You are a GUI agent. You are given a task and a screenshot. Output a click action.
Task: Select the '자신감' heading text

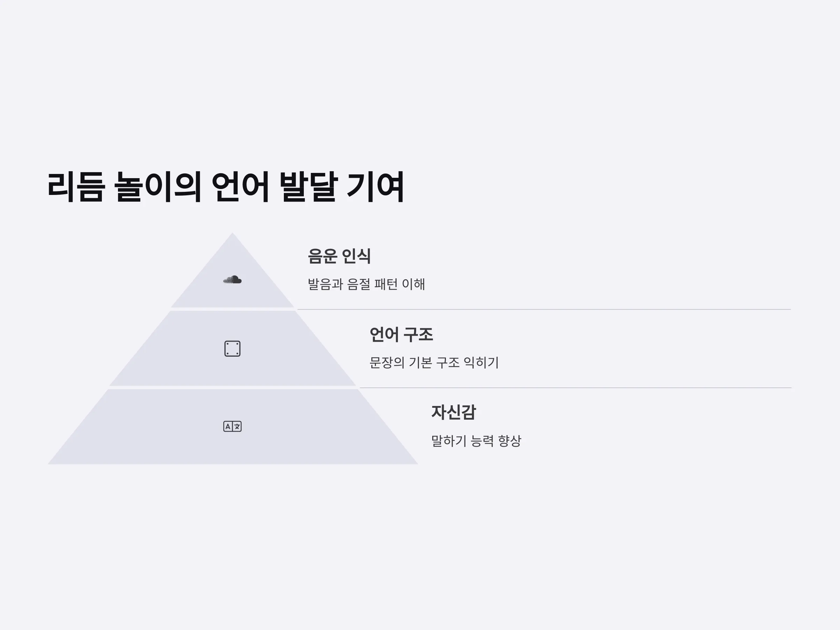[x=453, y=412]
